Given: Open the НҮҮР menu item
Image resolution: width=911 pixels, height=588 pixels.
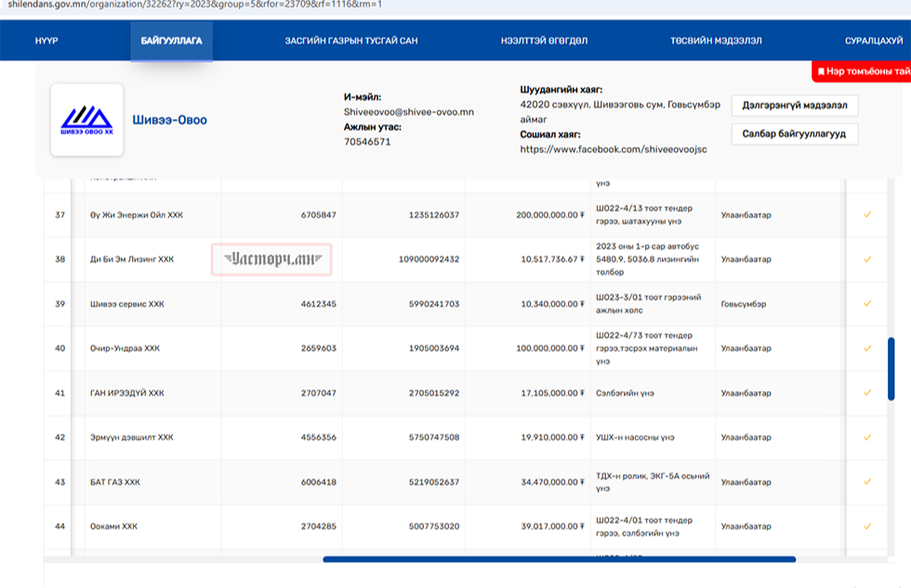Looking at the screenshot, I should pos(46,41).
